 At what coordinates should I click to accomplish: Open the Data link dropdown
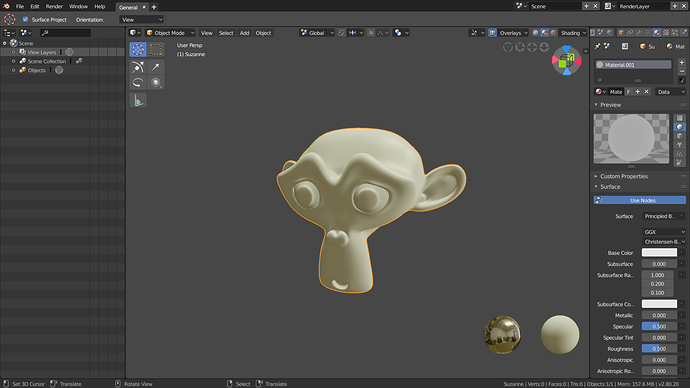tap(670, 92)
